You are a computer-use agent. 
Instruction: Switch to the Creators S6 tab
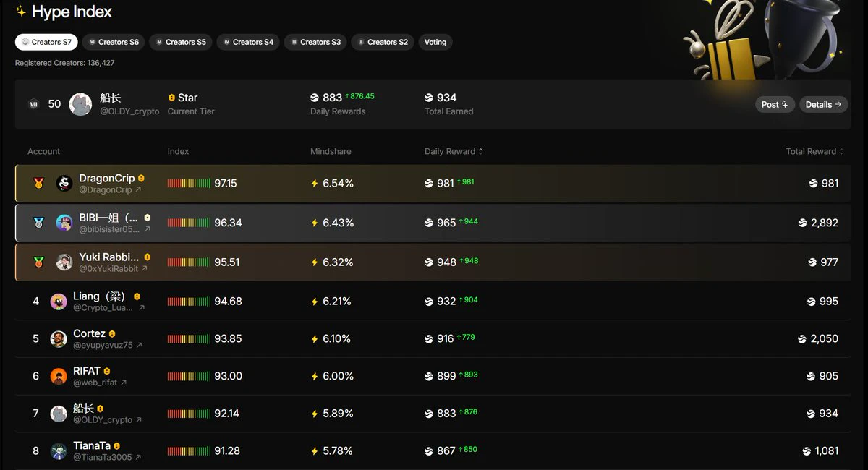click(114, 42)
